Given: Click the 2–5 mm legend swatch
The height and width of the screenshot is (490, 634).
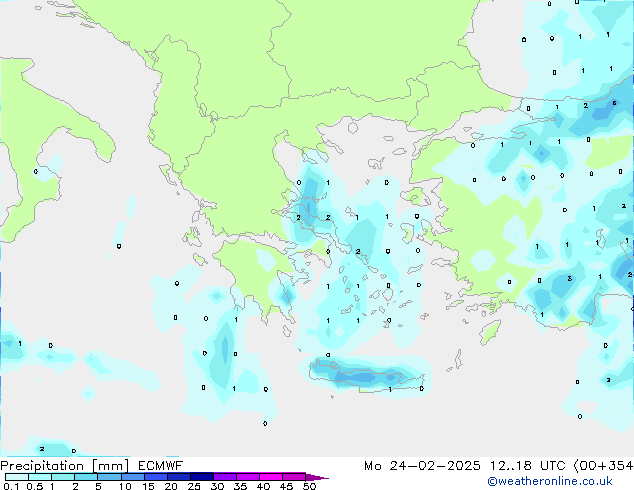Looking at the screenshot, I should coord(86,477).
